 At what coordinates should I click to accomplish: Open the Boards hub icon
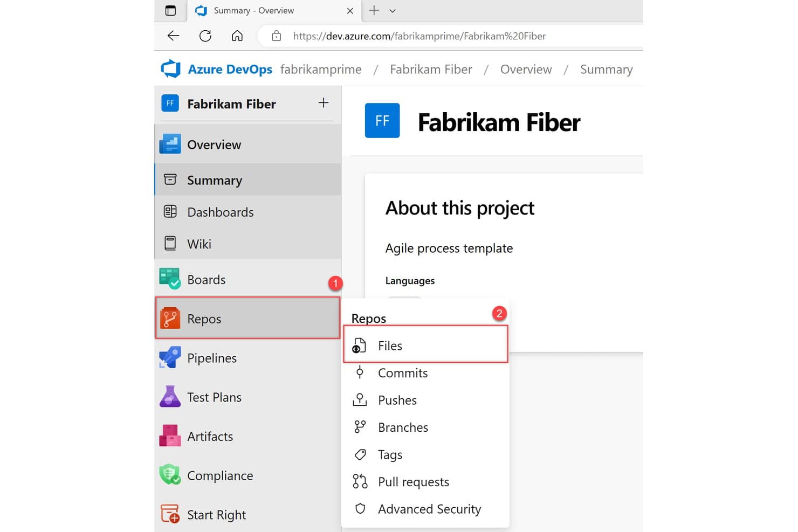[170, 279]
